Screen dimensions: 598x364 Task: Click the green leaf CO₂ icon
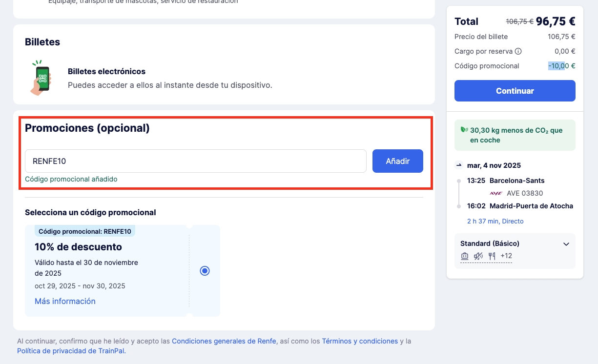pos(464,130)
